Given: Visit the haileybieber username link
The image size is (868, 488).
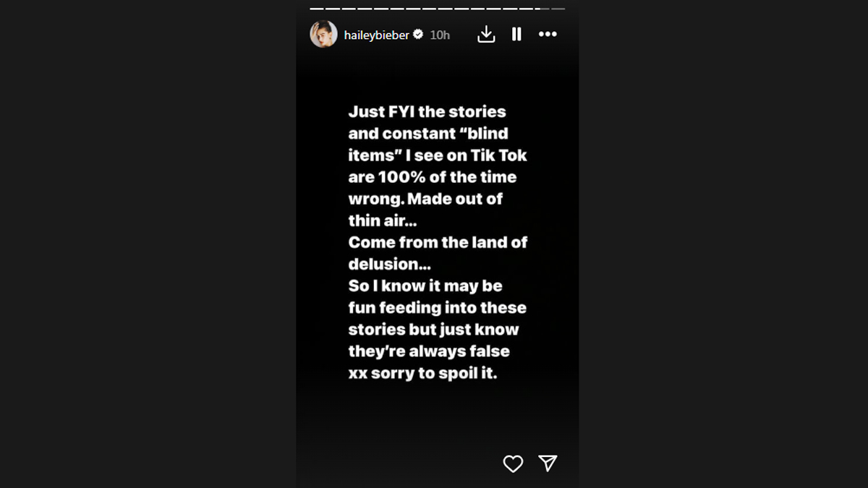Looking at the screenshot, I should click(377, 34).
